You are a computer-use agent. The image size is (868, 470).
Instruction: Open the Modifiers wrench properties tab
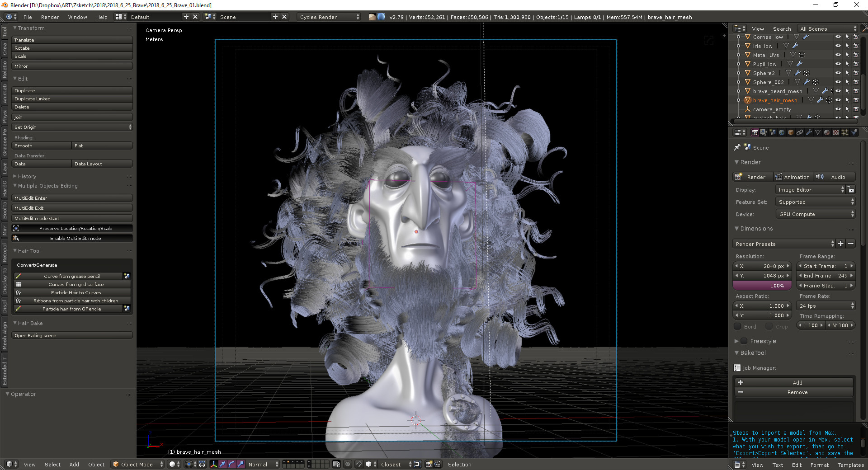809,132
